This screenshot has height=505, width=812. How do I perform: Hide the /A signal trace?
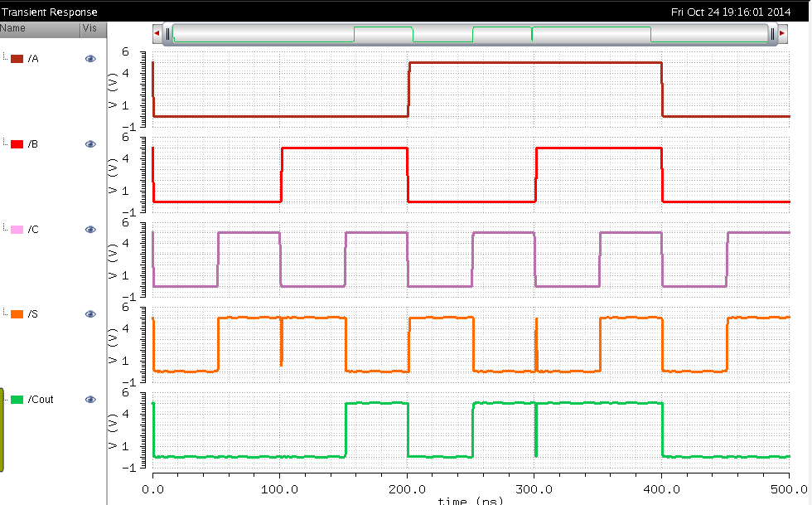(90, 59)
